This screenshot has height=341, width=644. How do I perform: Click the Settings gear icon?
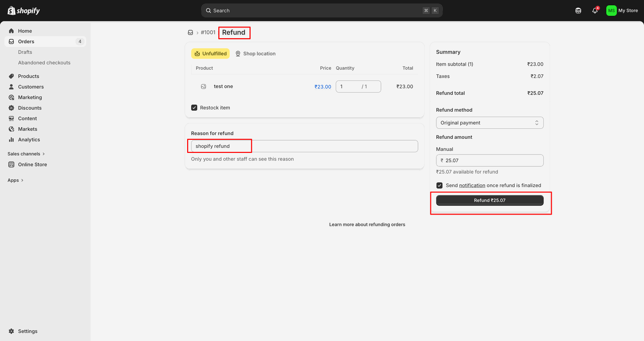coord(11,331)
